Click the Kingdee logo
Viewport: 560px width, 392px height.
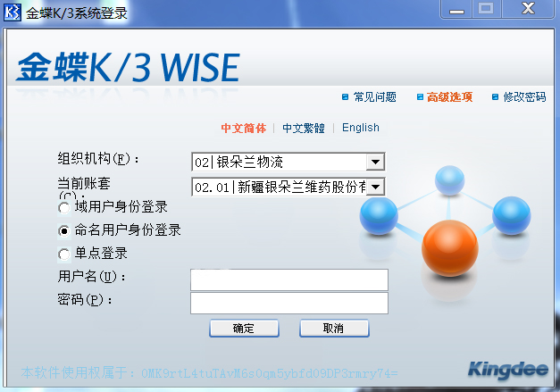tap(508, 370)
